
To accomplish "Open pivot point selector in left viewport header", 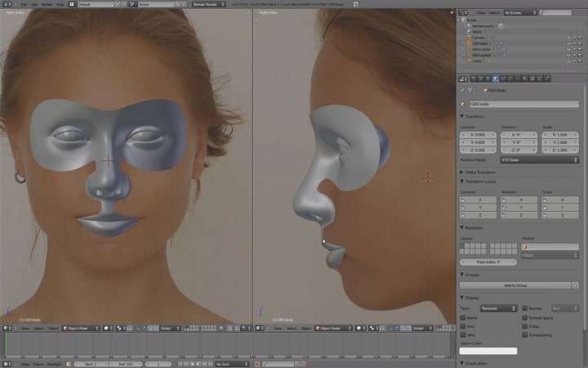I will [121, 328].
